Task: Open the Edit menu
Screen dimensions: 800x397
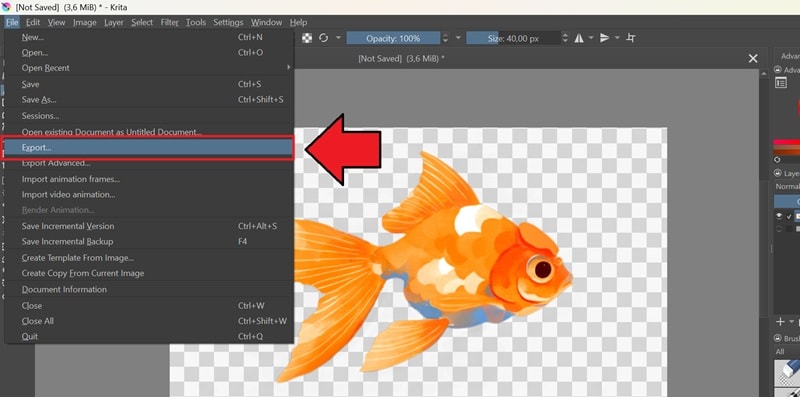Action: [33, 22]
